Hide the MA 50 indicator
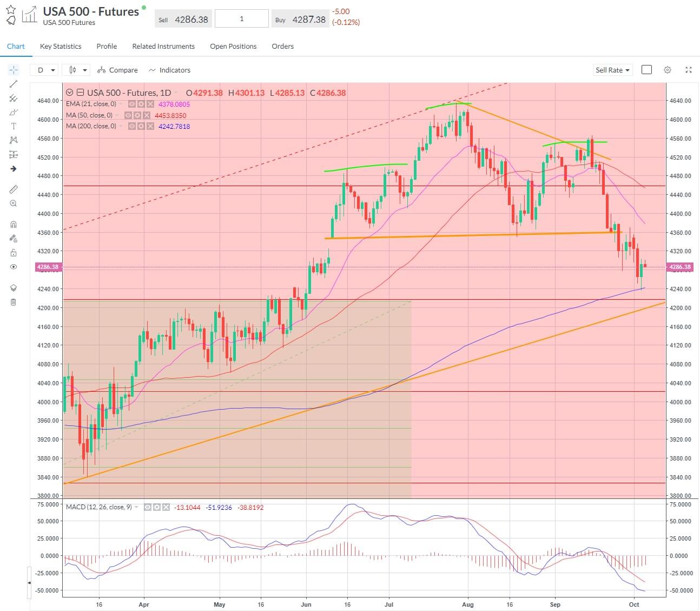The width and height of the screenshot is (700, 611). (x=128, y=115)
